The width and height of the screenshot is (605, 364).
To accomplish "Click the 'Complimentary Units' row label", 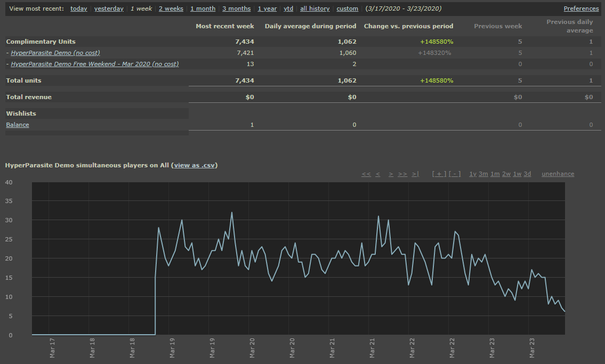I will [x=41, y=42].
